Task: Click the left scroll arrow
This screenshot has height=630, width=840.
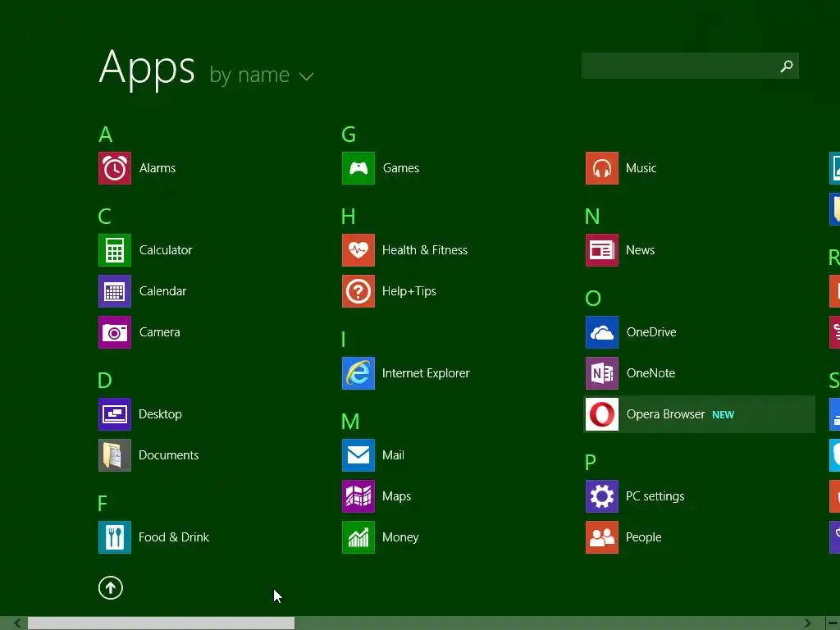Action: [x=17, y=623]
